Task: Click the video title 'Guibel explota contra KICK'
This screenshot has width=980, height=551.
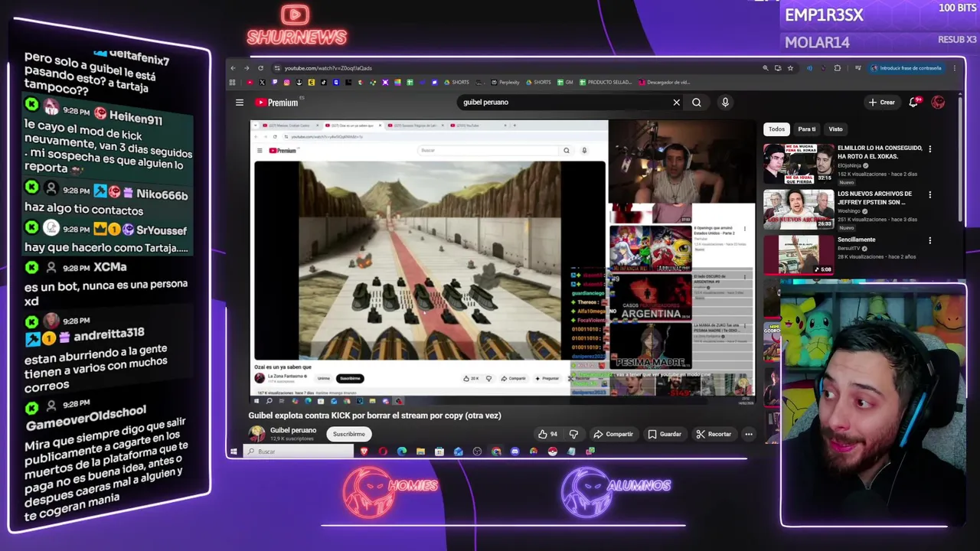Action: point(374,416)
